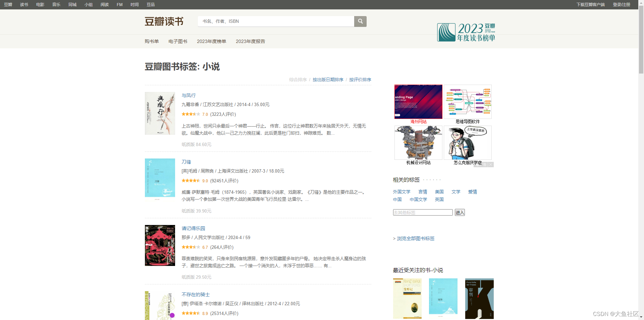
Task: Close the ad panel with the X icon
Action: pyautogui.click(x=491, y=165)
